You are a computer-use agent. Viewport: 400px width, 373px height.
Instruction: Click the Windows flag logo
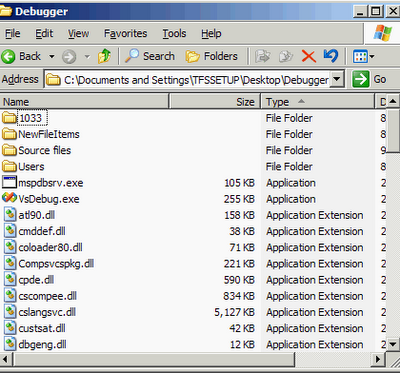pos(383,33)
